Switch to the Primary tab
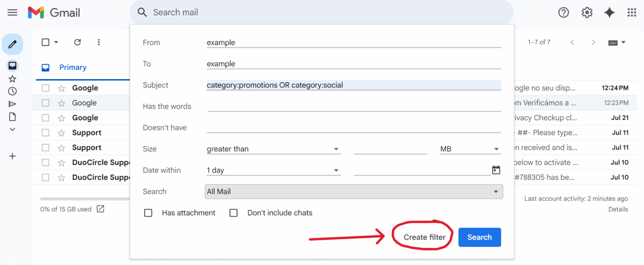Viewport: 644px width, 265px height. pos(73,67)
